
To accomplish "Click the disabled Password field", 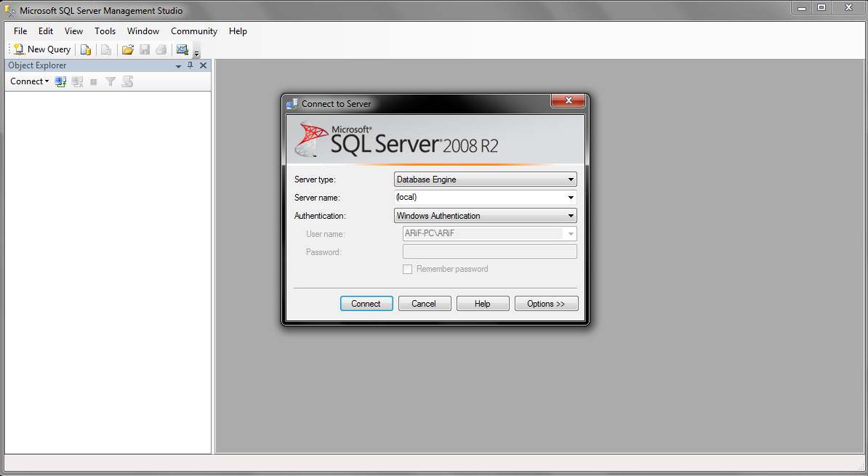I will 490,252.
